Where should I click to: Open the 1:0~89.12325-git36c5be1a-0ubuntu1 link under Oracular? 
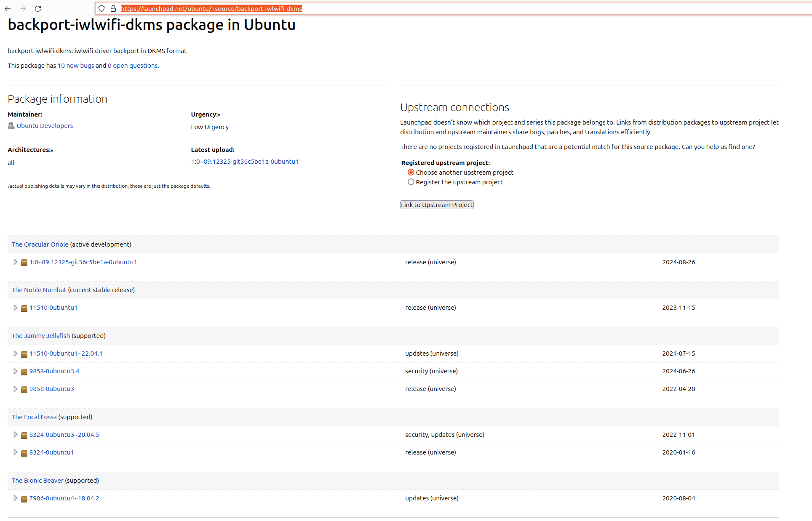[83, 262]
